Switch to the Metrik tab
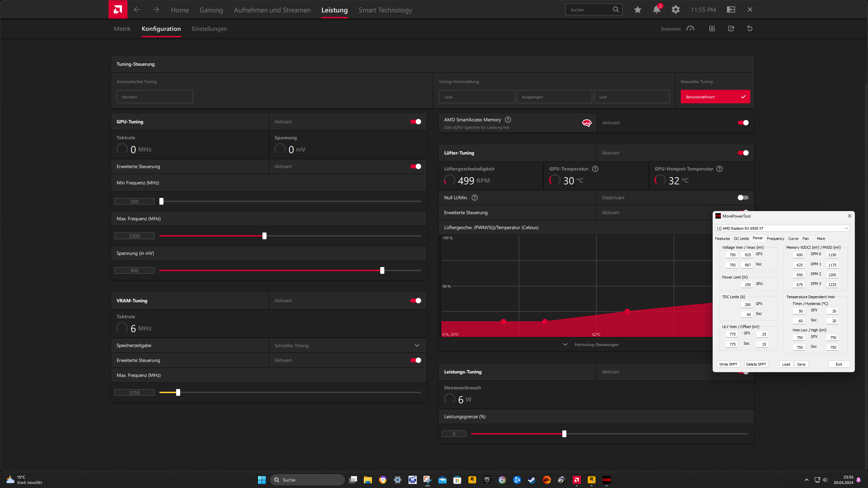 coord(122,29)
